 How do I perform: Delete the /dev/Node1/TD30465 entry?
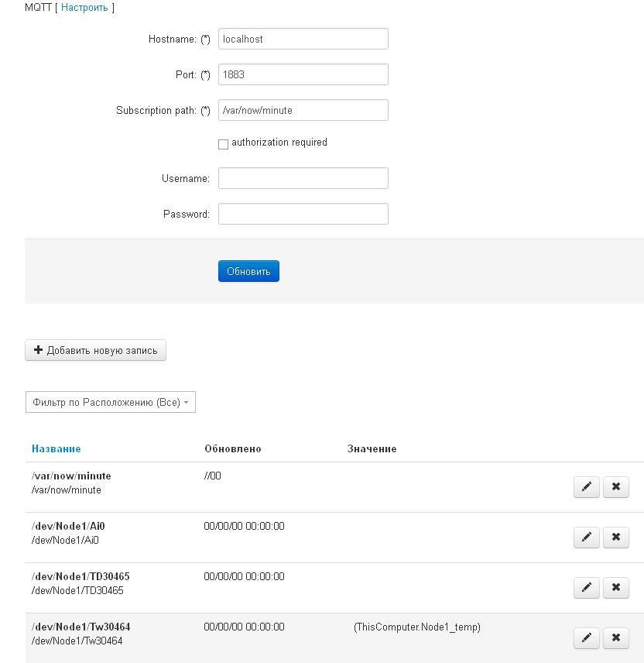[616, 588]
